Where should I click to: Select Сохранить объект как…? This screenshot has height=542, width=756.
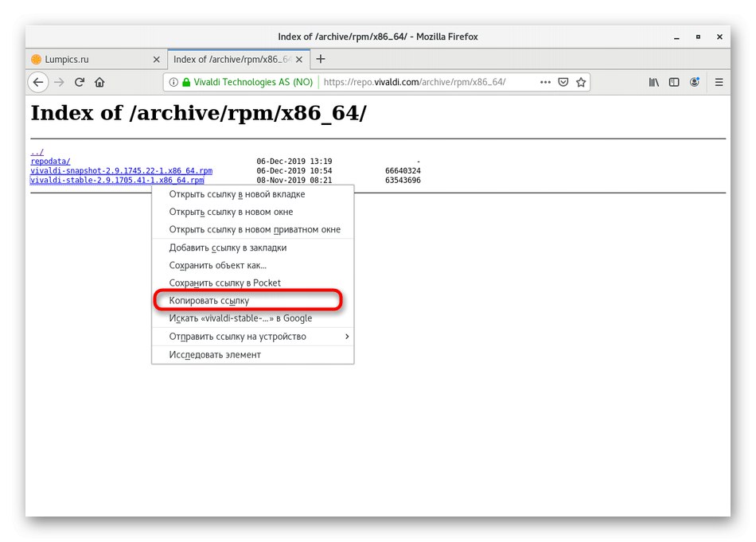tap(252, 265)
